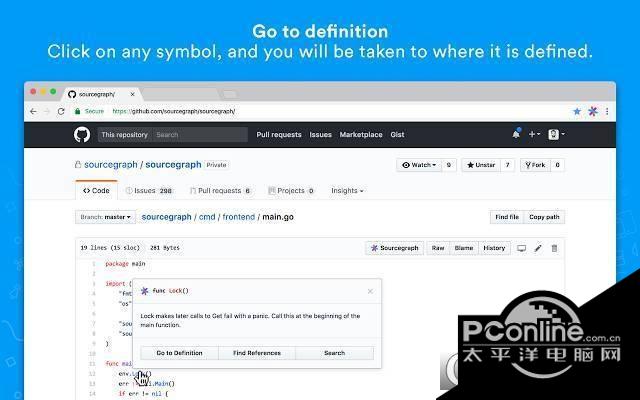640x400 pixels.
Task: Reload the page with refresh icon
Action: [x=61, y=111]
